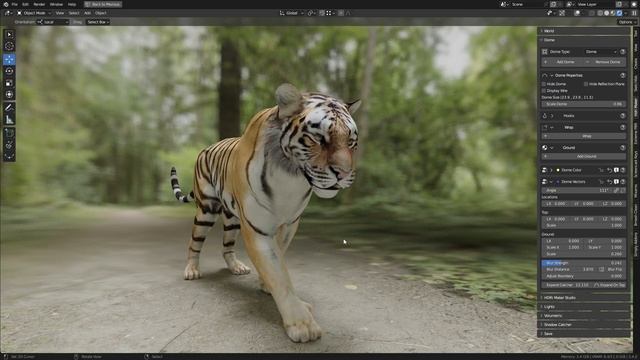
Task: Click the Wrap button
Action: [584, 136]
